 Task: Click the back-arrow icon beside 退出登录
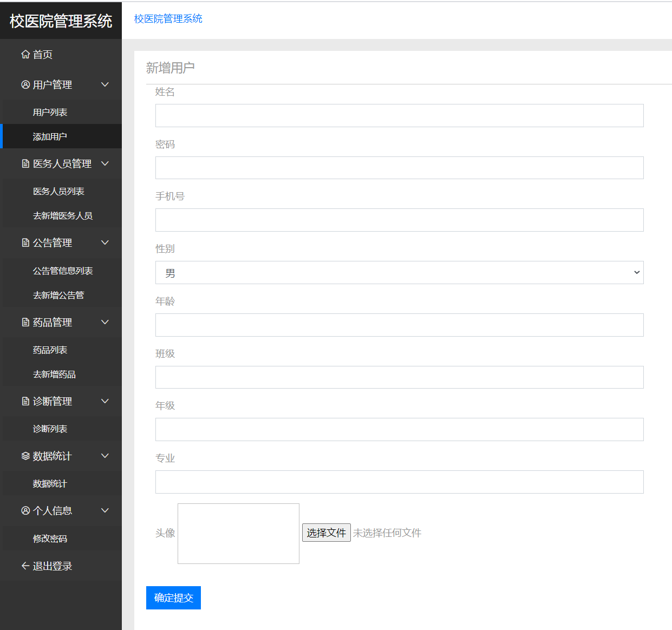pyautogui.click(x=25, y=566)
